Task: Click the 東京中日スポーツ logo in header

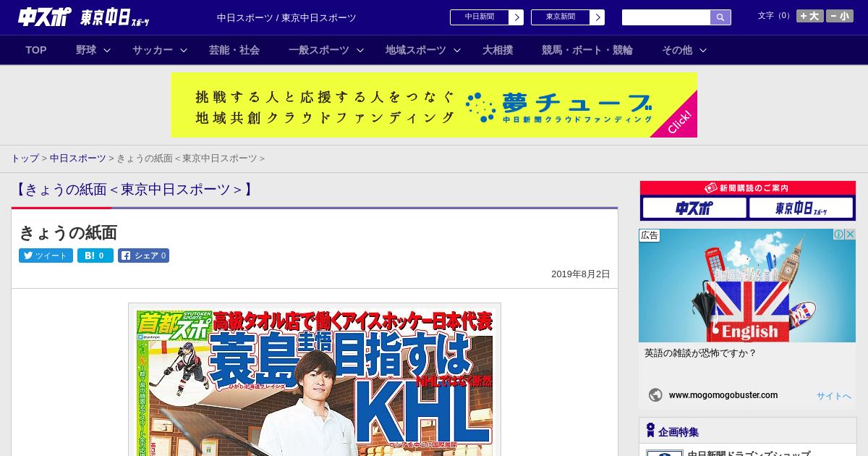Action: [114, 17]
